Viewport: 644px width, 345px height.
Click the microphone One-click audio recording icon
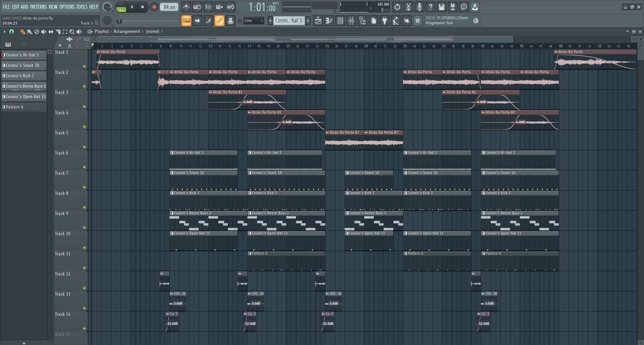[x=419, y=7]
